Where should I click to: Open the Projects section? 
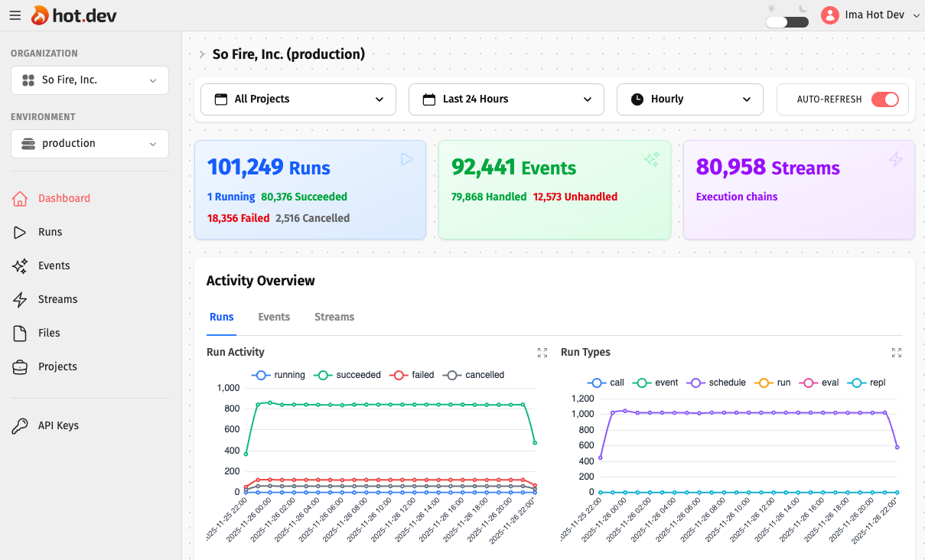click(60, 366)
